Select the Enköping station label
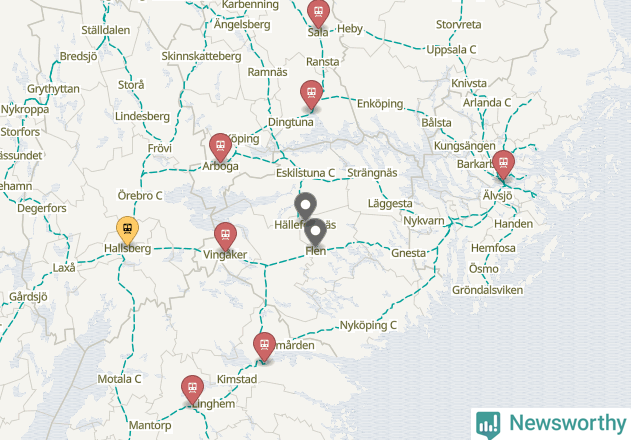631x440 pixels. (380, 104)
